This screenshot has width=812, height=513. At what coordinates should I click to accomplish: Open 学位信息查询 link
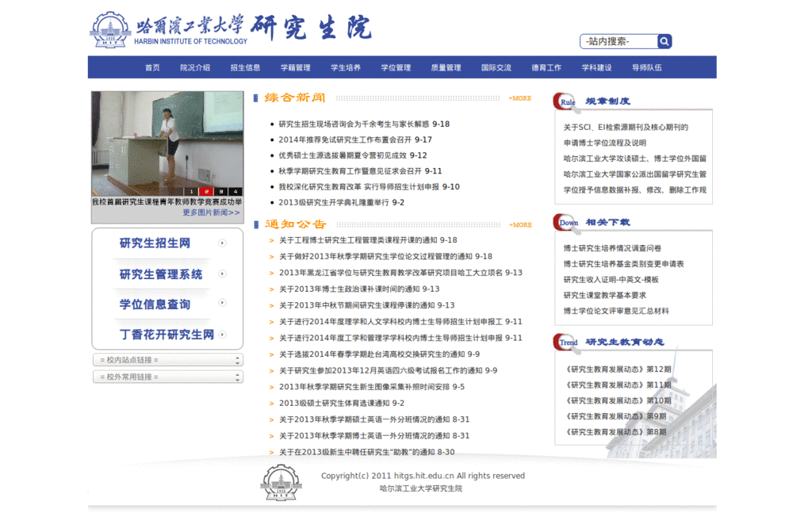155,304
